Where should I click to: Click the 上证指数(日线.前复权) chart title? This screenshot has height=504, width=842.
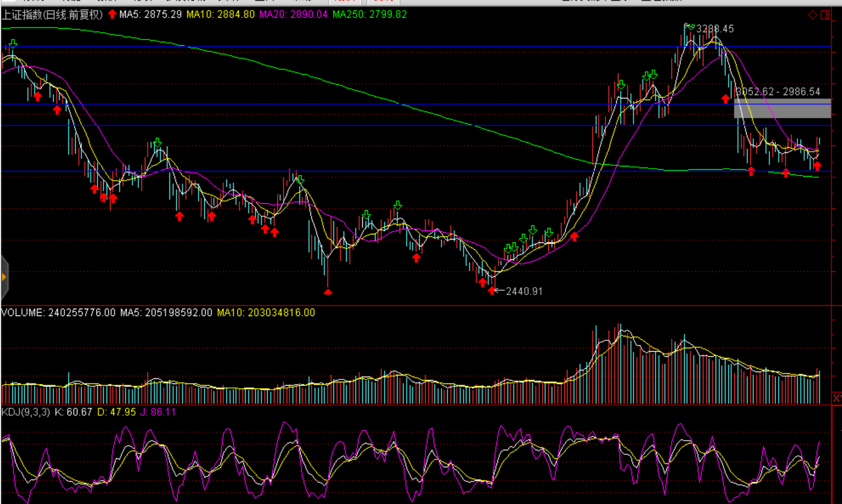pyautogui.click(x=52, y=14)
